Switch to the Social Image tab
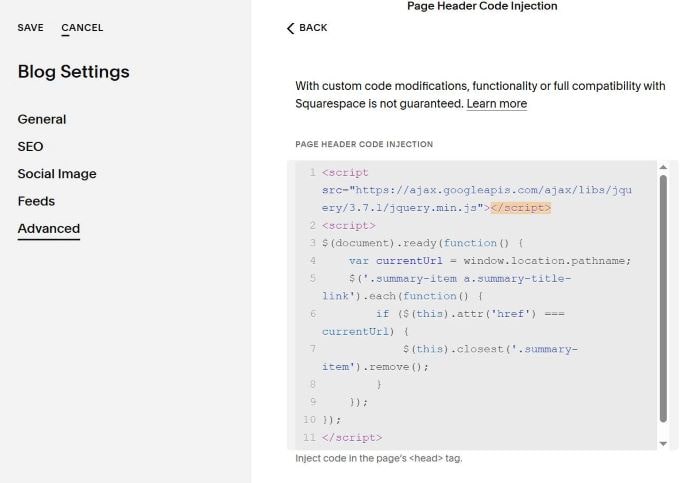The image size is (700, 483). point(57,174)
